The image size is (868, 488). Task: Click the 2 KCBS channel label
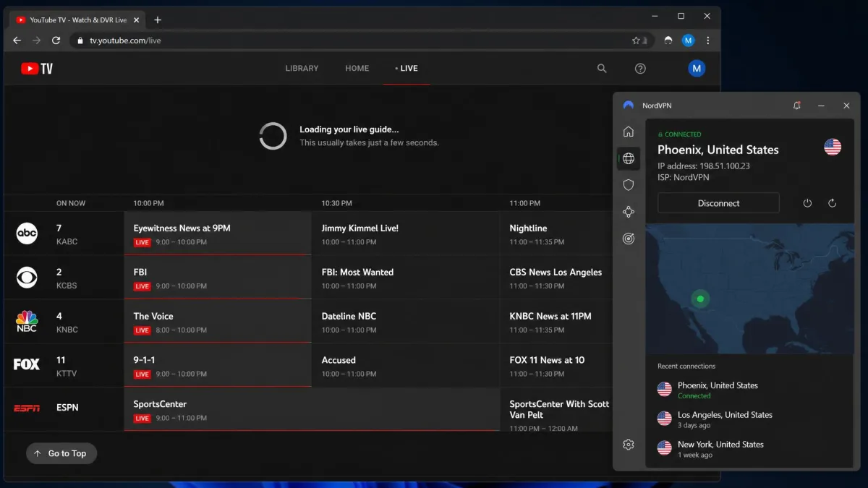[67, 278]
